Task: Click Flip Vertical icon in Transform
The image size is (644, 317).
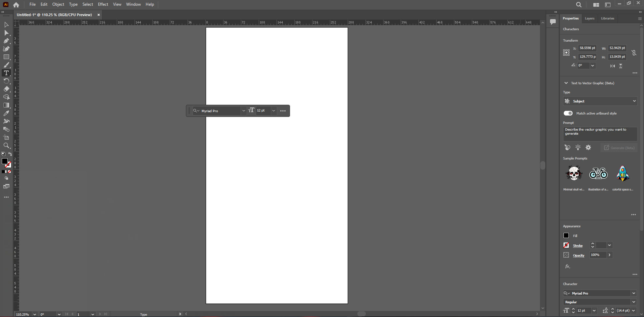Action: (621, 66)
